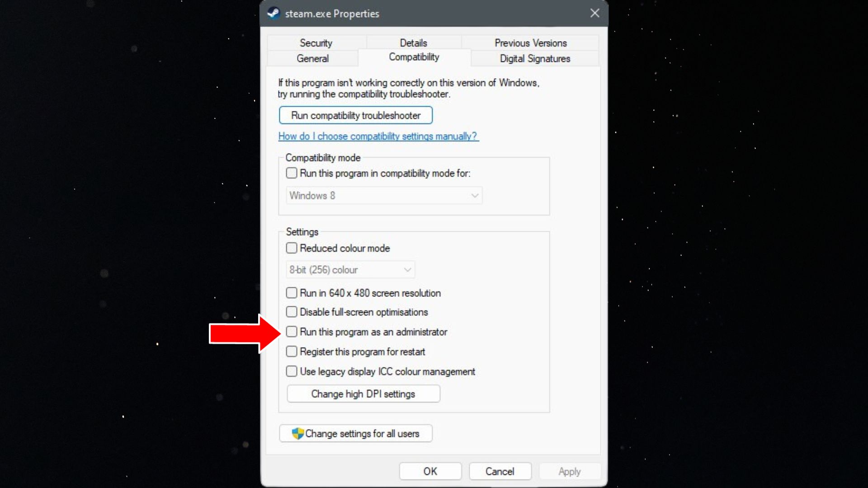
Task: Open the 8-bit (256) colour dropdown
Action: point(350,270)
